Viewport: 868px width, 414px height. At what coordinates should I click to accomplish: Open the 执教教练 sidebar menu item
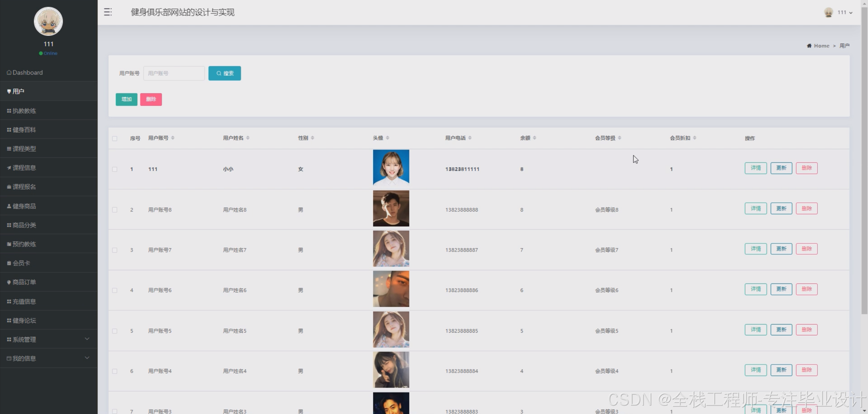click(x=24, y=111)
